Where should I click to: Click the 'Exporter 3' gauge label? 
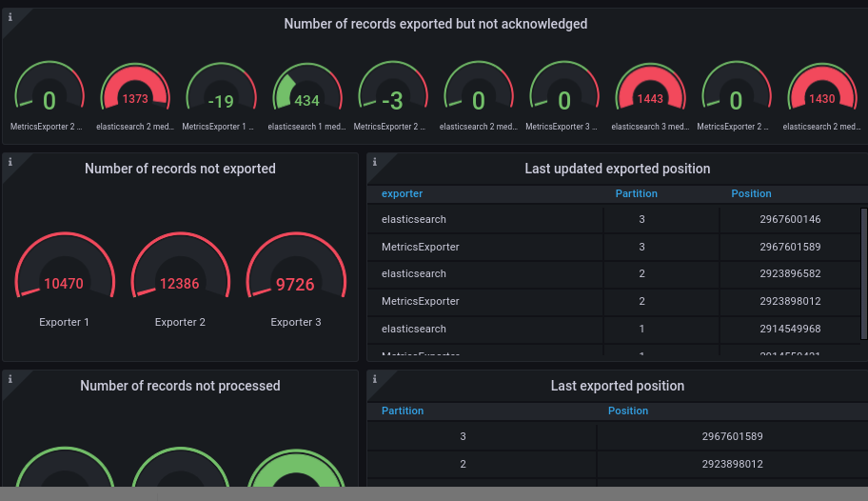tap(296, 322)
